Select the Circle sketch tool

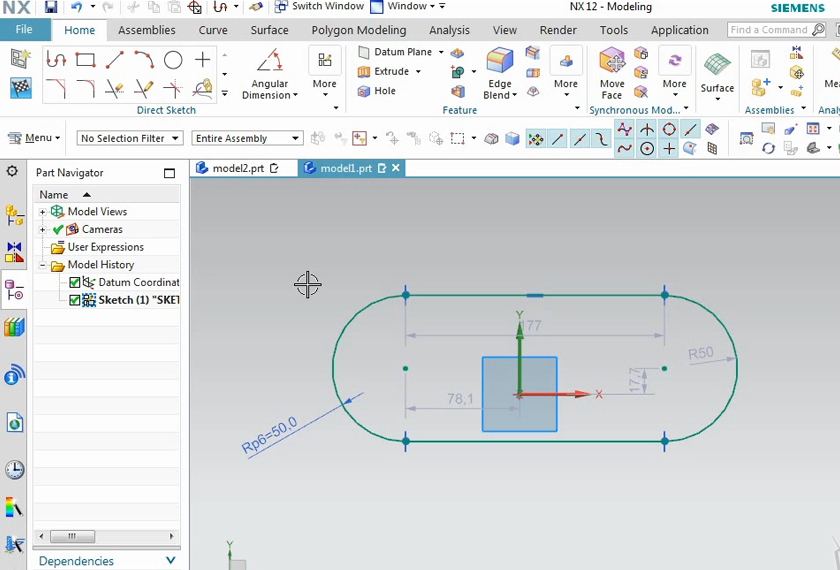[173, 60]
